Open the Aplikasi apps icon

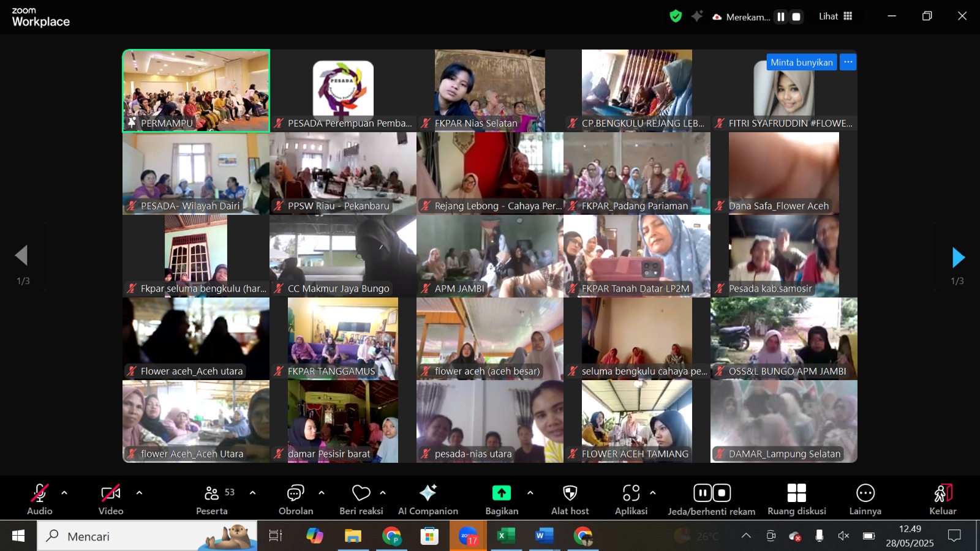[x=631, y=499]
